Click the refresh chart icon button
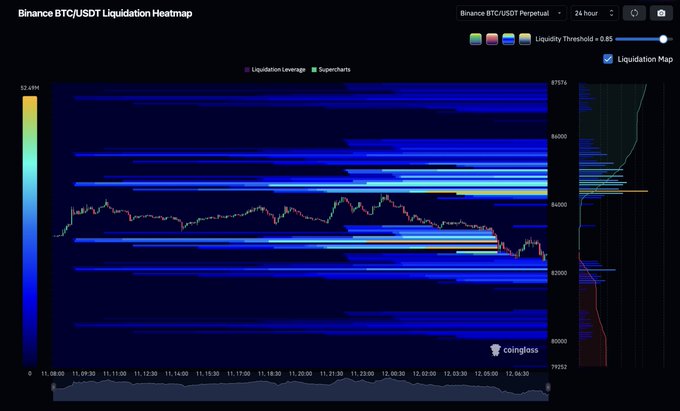The image size is (680, 411). (634, 13)
